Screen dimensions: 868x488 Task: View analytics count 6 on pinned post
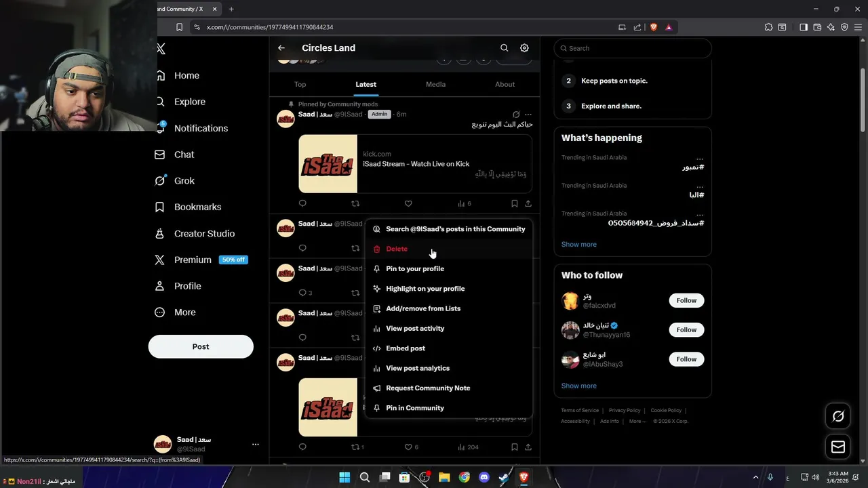[x=465, y=203]
